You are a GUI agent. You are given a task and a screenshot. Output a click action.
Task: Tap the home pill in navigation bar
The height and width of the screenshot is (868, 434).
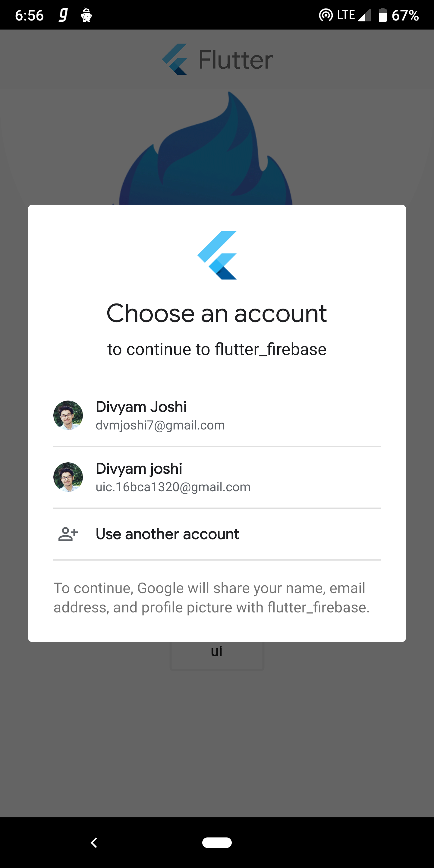point(217,842)
